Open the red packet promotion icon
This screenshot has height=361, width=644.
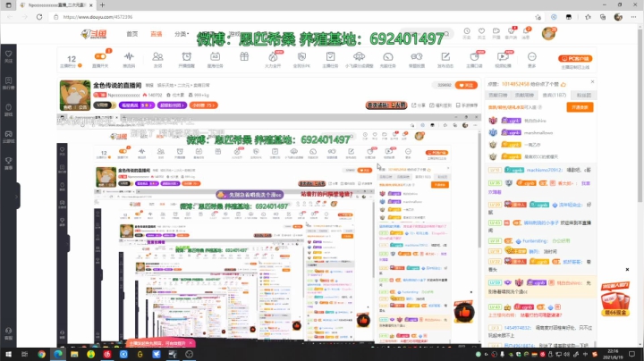[615, 298]
